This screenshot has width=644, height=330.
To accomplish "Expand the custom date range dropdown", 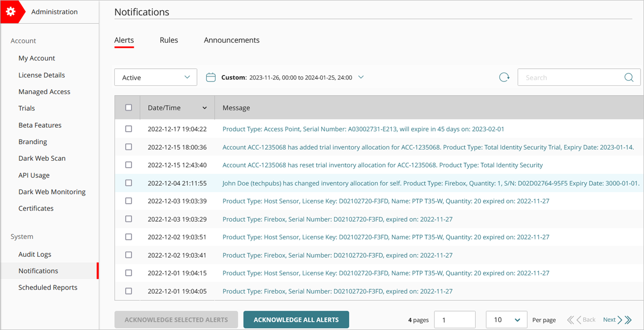I will pyautogui.click(x=361, y=77).
